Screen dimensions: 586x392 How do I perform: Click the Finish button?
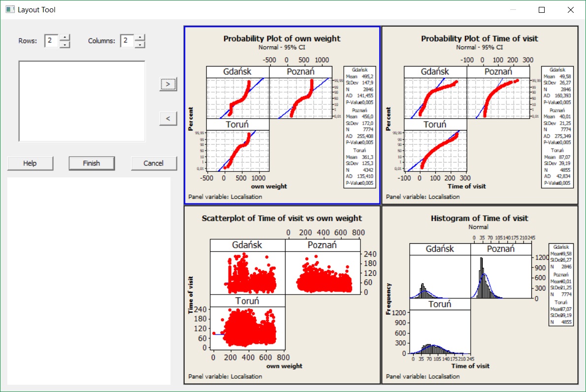(x=92, y=163)
